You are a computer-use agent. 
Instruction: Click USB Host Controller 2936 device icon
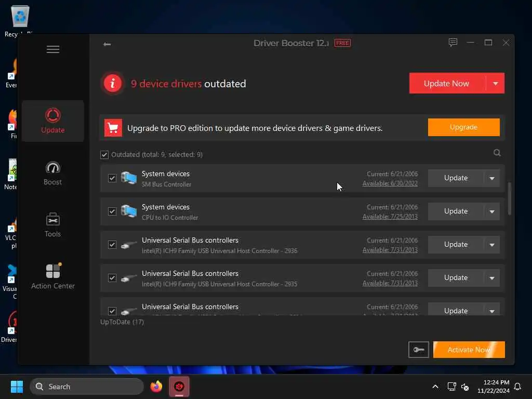coord(129,245)
